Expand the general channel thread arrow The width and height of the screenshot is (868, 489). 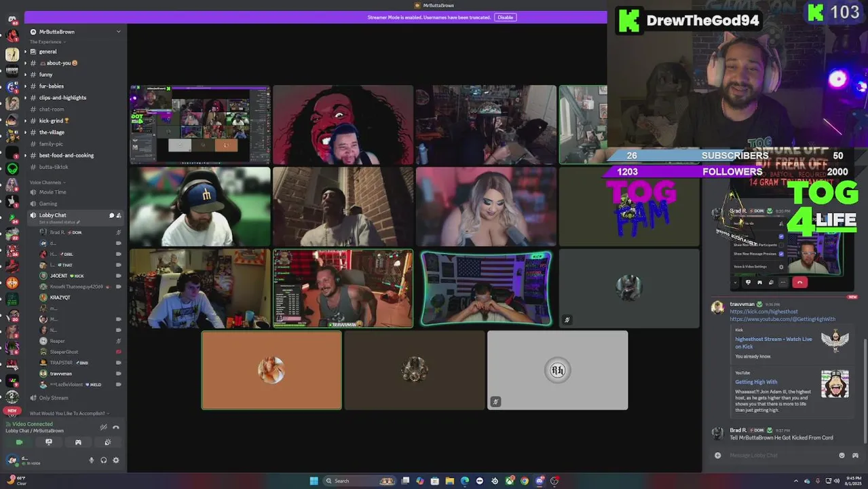[x=25, y=52]
